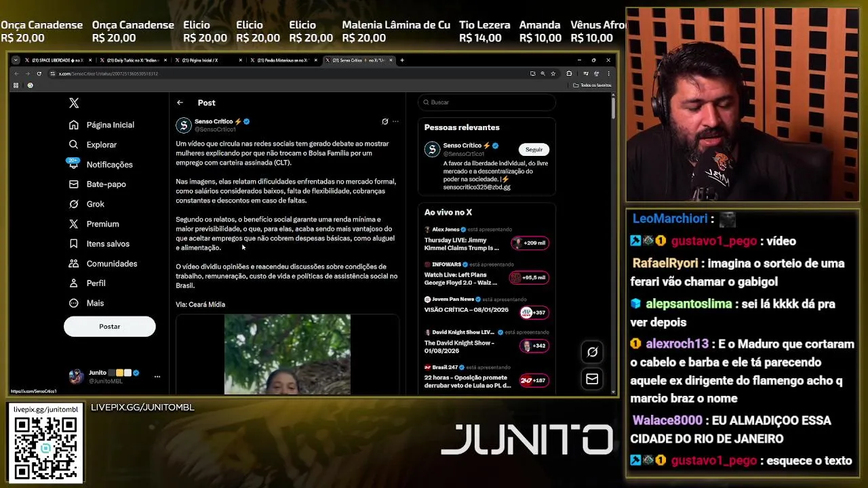Reload the page in the browser

[39, 73]
